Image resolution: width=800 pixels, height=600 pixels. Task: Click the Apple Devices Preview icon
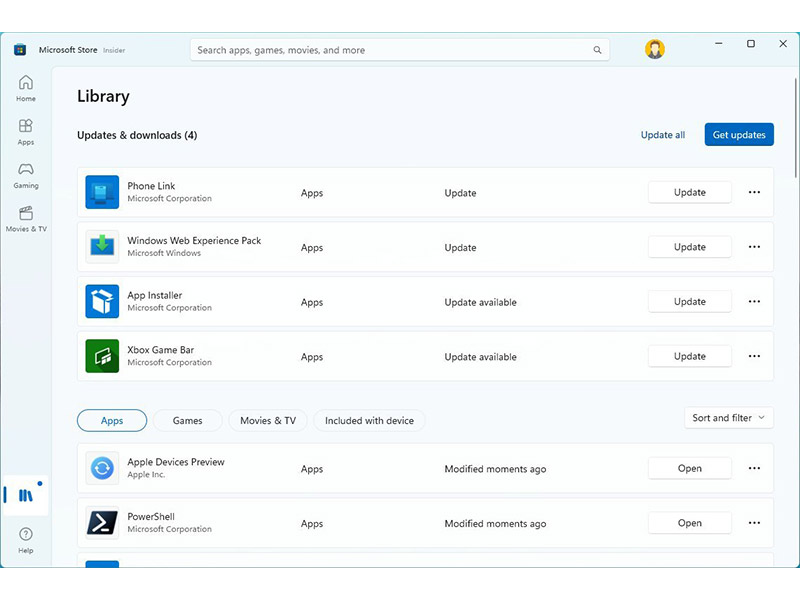click(x=102, y=468)
